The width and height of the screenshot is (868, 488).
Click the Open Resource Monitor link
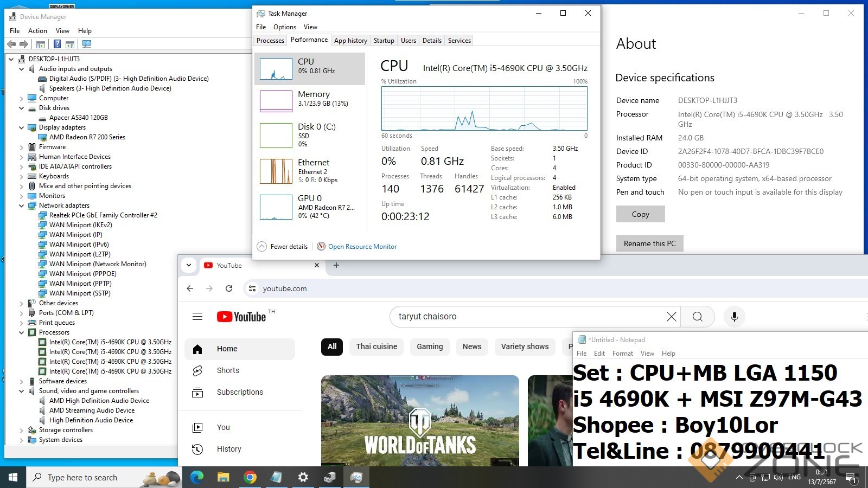point(362,247)
